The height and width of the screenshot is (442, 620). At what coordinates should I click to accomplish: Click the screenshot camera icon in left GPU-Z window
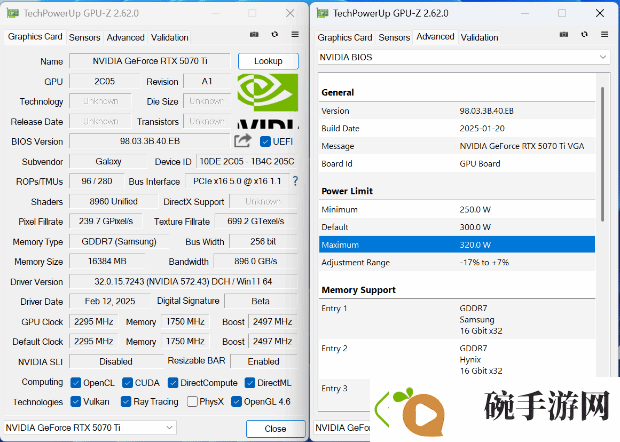coord(254,35)
